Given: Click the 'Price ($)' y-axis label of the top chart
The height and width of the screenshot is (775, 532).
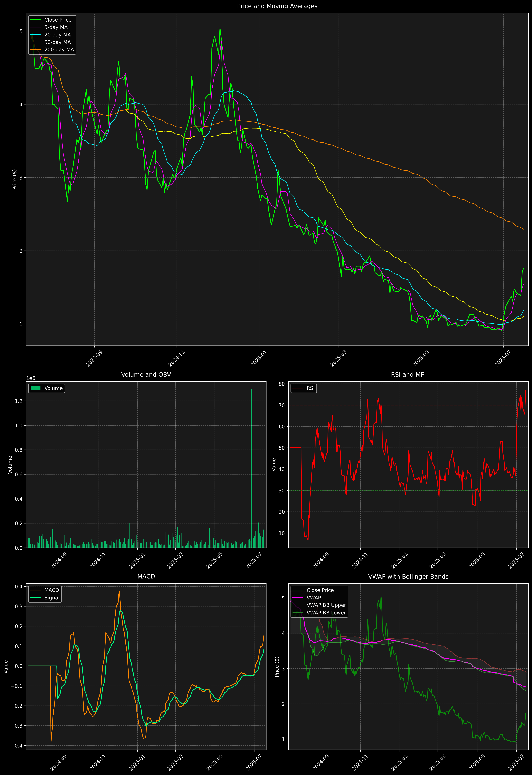Looking at the screenshot, I should click(15, 179).
